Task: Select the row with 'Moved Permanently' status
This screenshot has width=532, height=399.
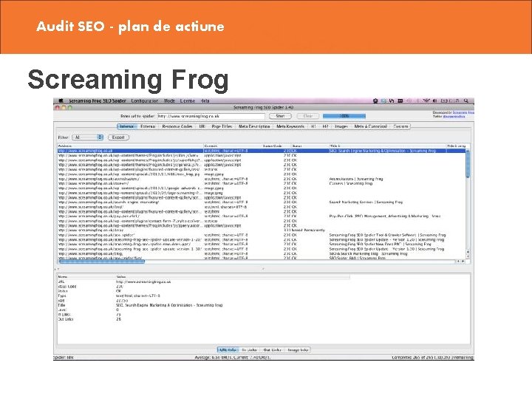Action: pos(262,230)
